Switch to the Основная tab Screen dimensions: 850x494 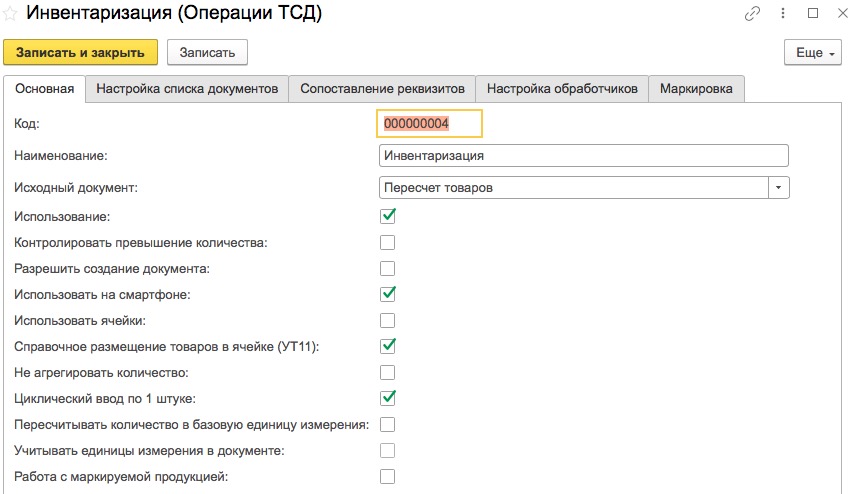(x=44, y=89)
